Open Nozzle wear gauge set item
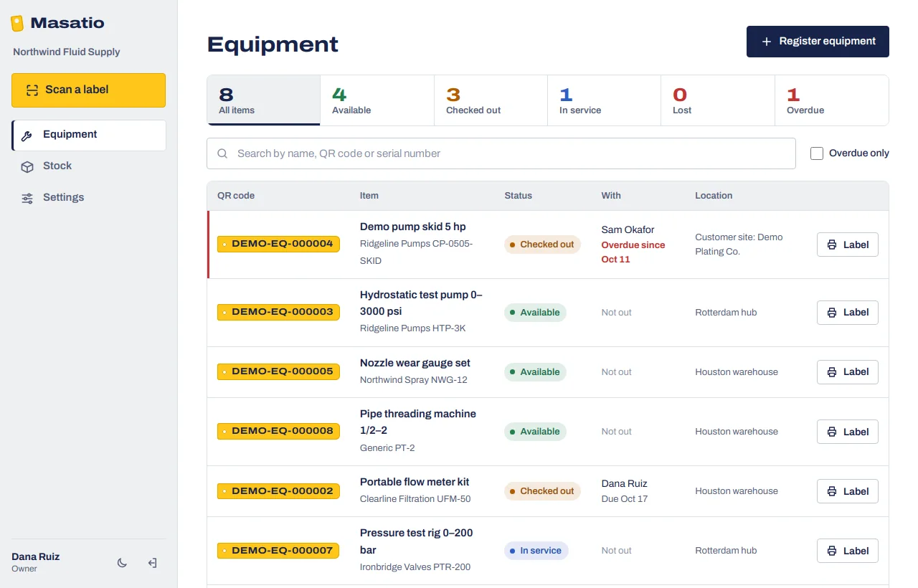This screenshot has height=588, width=918. pyautogui.click(x=415, y=364)
